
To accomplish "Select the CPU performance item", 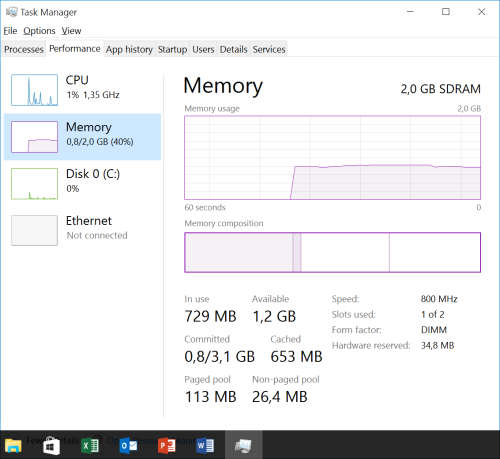I will [83, 90].
